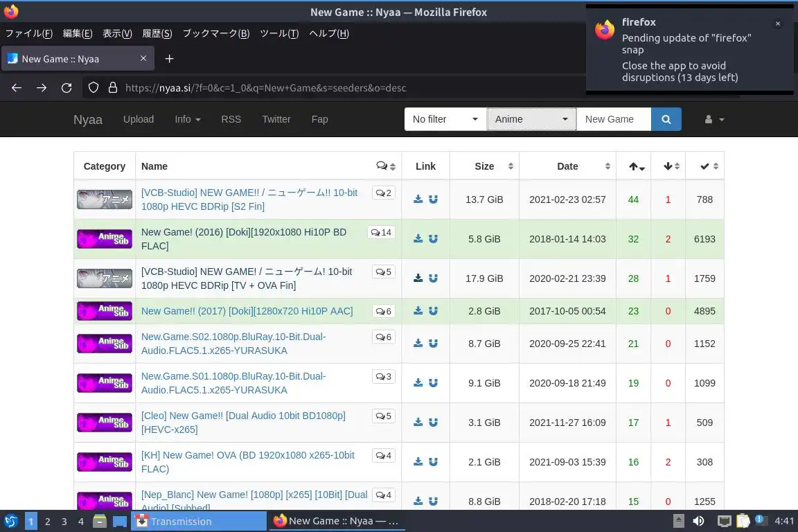Open the ファイル(F) menu
Image resolution: width=798 pixels, height=532 pixels.
pos(29,34)
